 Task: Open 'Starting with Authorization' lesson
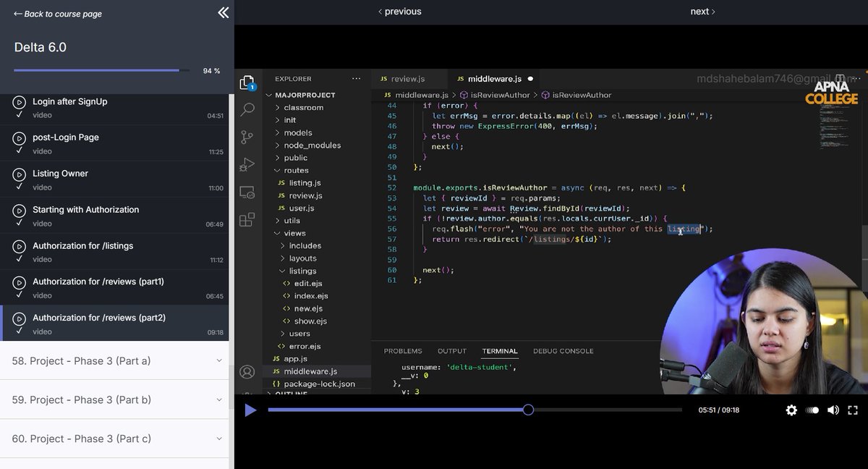(114, 216)
